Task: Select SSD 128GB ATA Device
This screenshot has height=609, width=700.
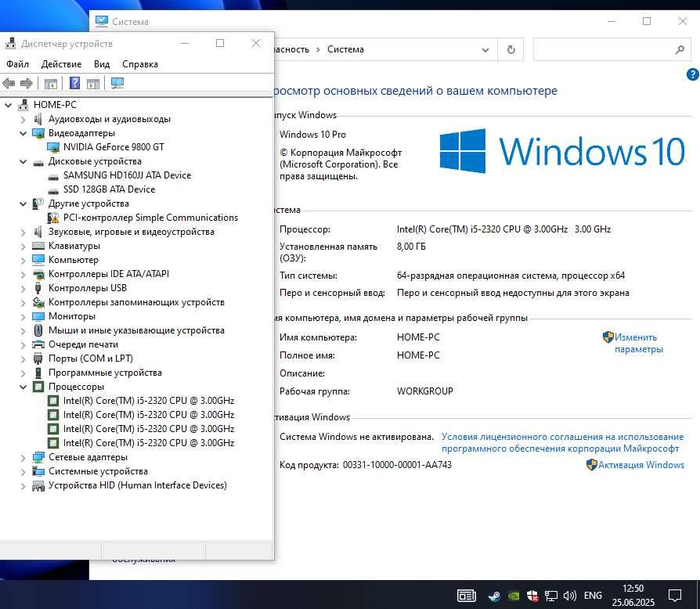Action: 109,189
